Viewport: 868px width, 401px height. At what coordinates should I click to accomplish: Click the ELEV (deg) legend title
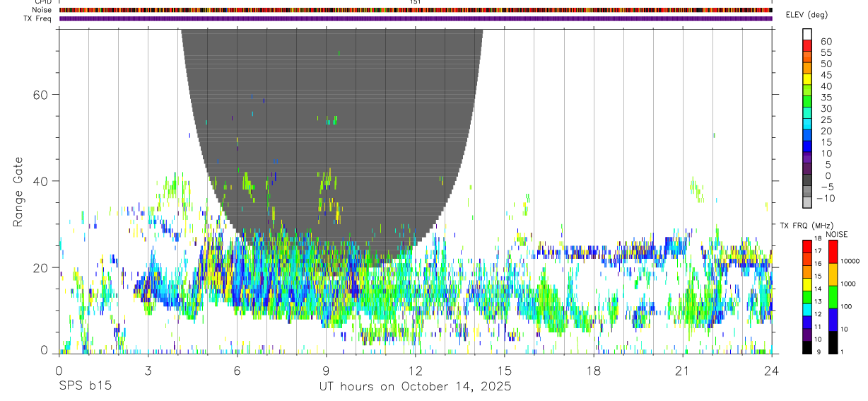tap(807, 15)
